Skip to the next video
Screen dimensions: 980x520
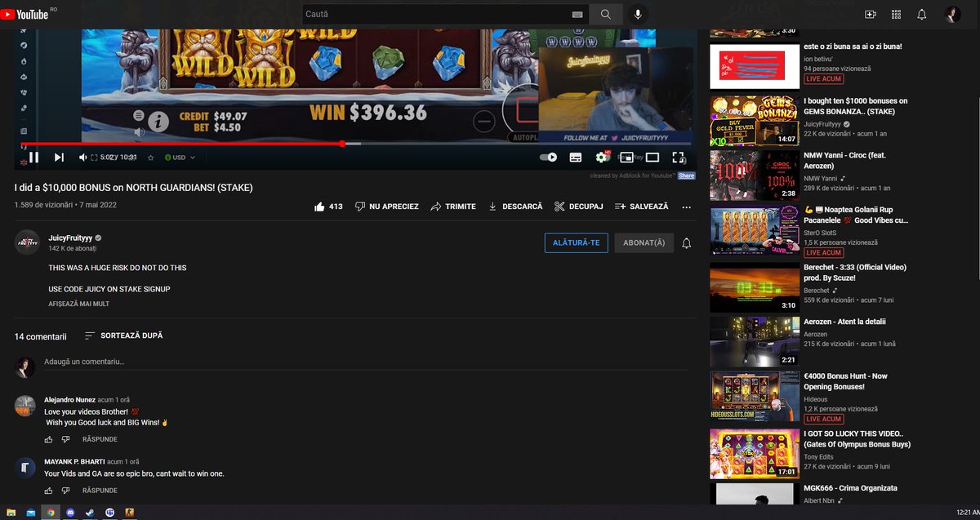(x=59, y=158)
